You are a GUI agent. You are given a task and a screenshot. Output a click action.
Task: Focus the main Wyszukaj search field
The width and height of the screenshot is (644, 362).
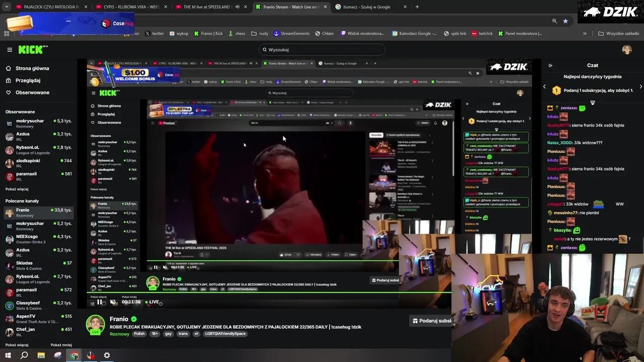321,50
